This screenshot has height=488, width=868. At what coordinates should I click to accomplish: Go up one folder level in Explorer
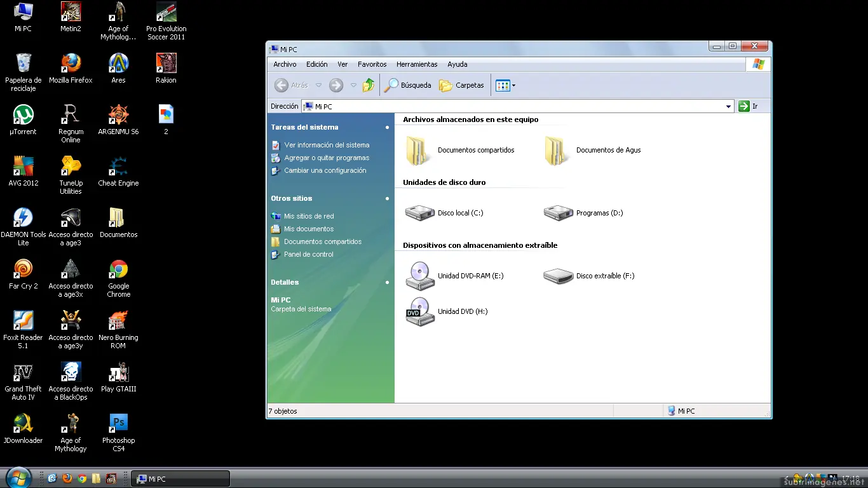pos(369,85)
